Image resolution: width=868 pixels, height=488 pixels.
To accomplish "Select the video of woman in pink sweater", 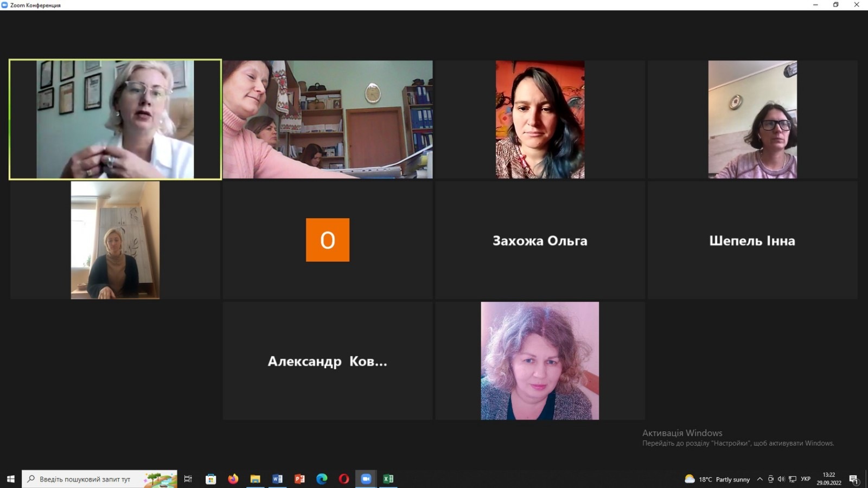I will pyautogui.click(x=328, y=119).
